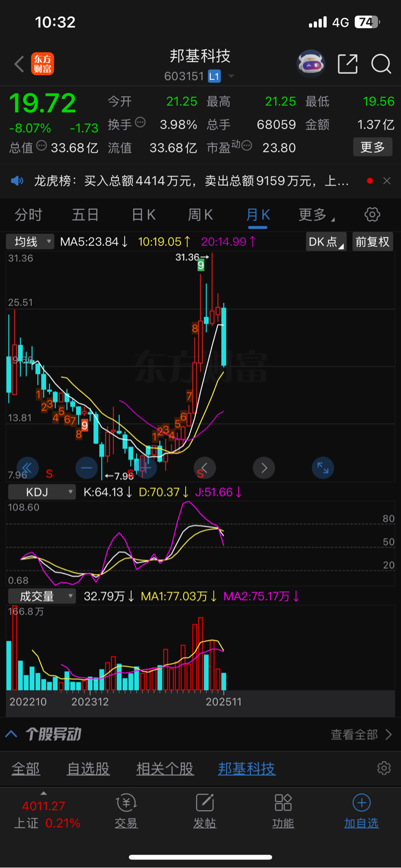The width and height of the screenshot is (401, 868).
Task: Switch to the 分时 tab
Action: coord(28,215)
